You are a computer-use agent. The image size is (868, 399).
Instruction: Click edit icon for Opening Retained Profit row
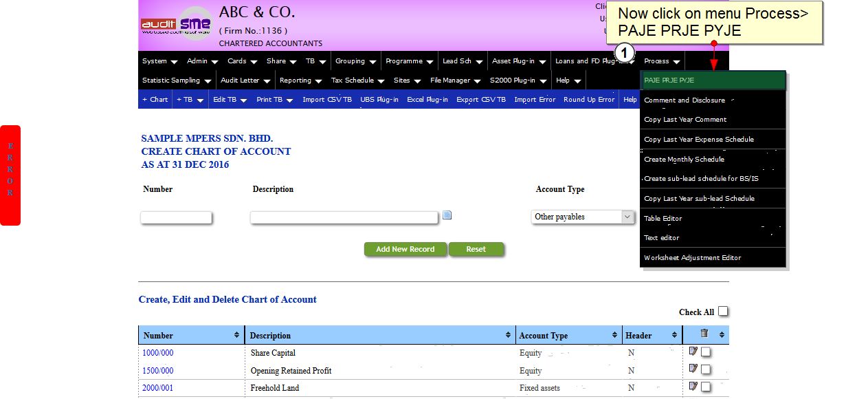pyautogui.click(x=693, y=369)
